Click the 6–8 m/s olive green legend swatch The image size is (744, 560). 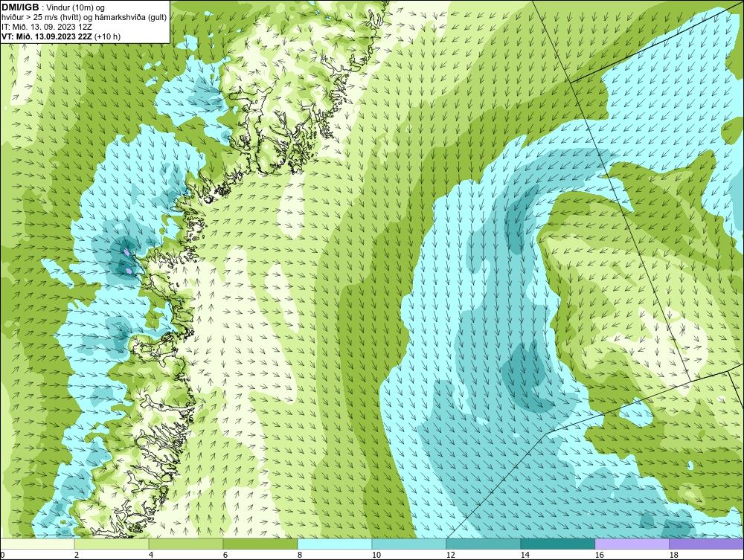tap(260, 544)
